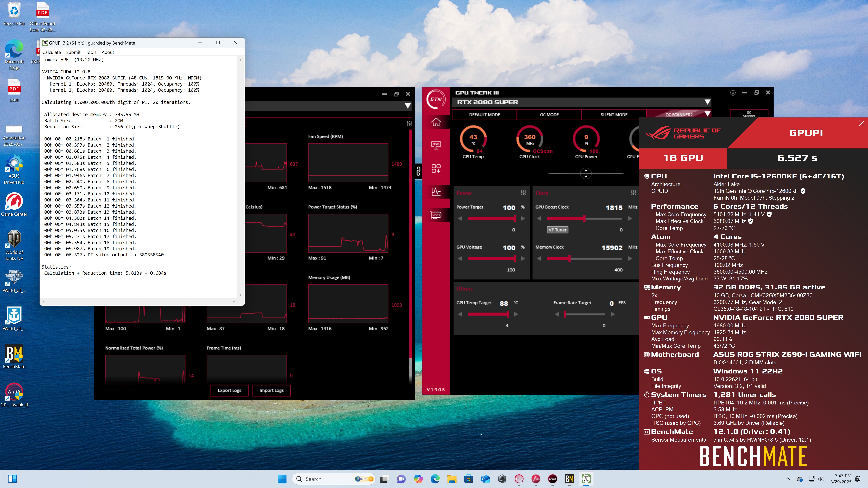Adjust GPU Boost Clock slider
The height and width of the screenshot is (488, 868).
[x=584, y=218]
